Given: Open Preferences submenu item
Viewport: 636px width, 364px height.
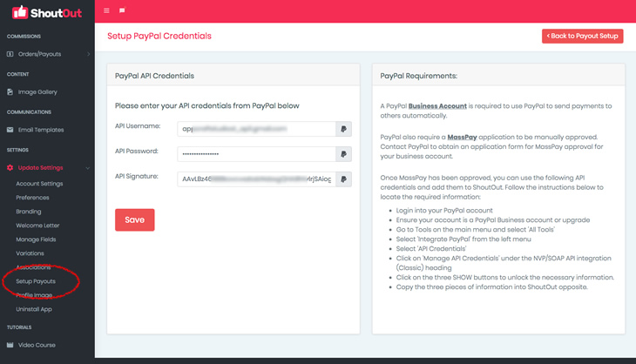Looking at the screenshot, I should coord(32,198).
